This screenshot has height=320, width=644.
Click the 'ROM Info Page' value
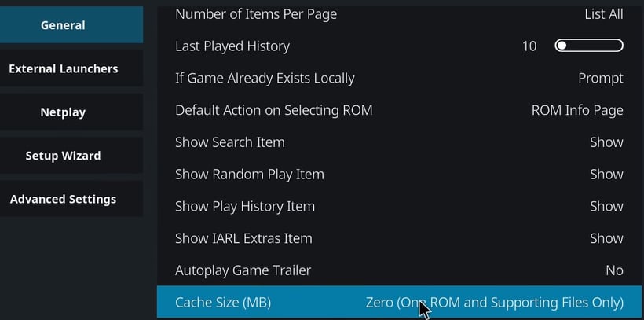(576, 110)
